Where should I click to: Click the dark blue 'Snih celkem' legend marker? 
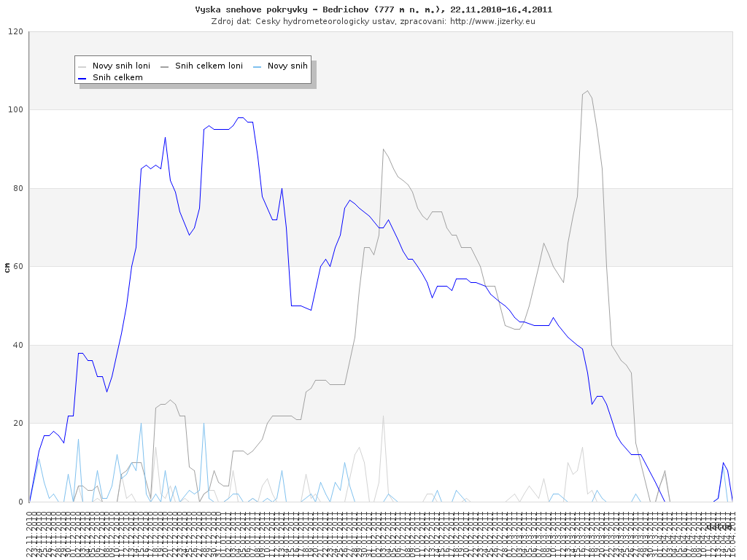click(x=82, y=77)
